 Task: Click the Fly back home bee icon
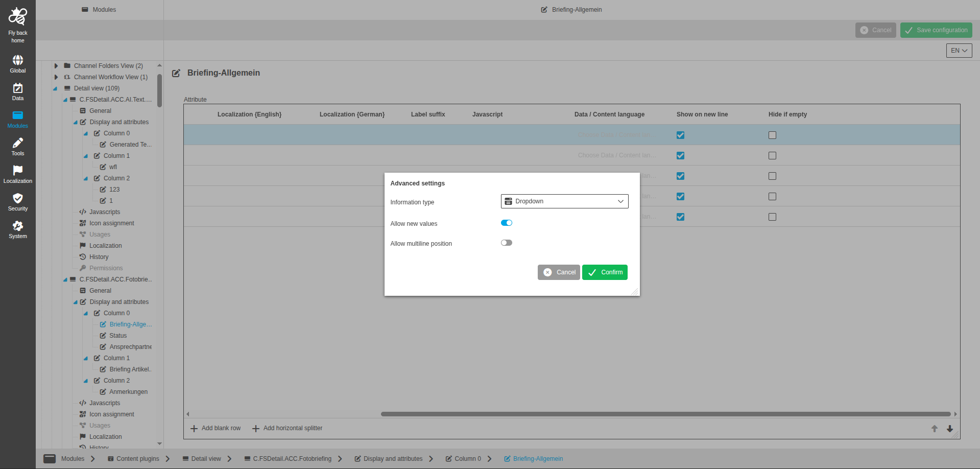18,17
